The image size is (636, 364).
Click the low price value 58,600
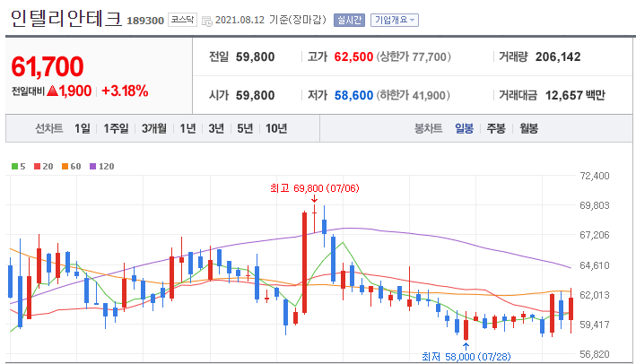(353, 95)
